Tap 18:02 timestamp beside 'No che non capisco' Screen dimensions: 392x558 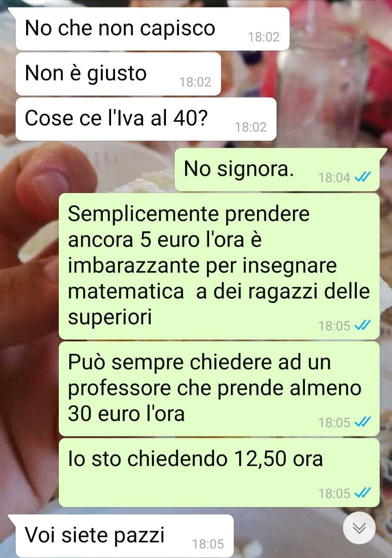[x=264, y=37]
